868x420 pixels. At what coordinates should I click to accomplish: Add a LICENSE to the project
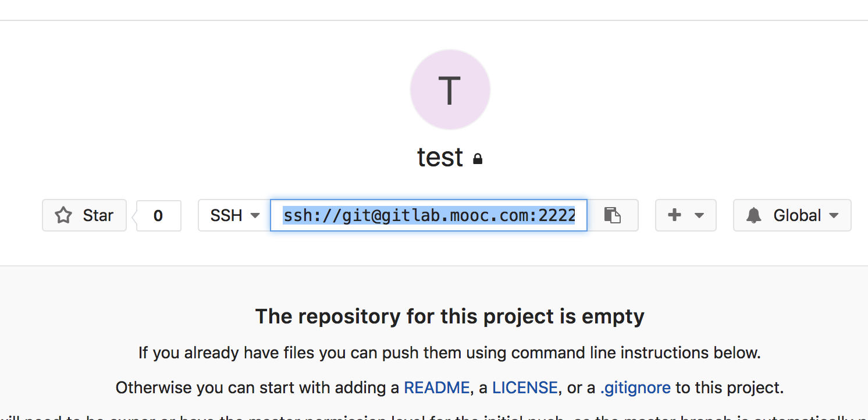point(524,387)
